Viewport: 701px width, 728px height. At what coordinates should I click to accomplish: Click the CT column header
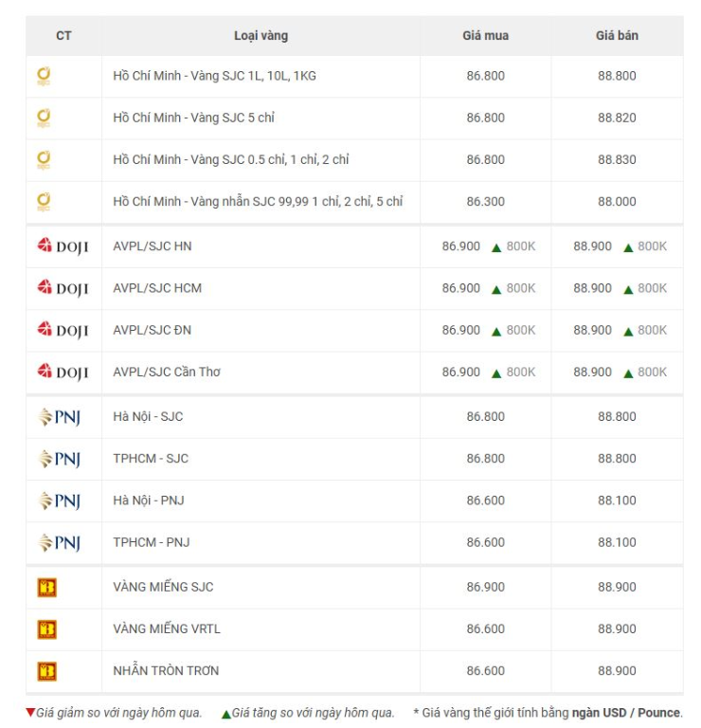(x=63, y=36)
